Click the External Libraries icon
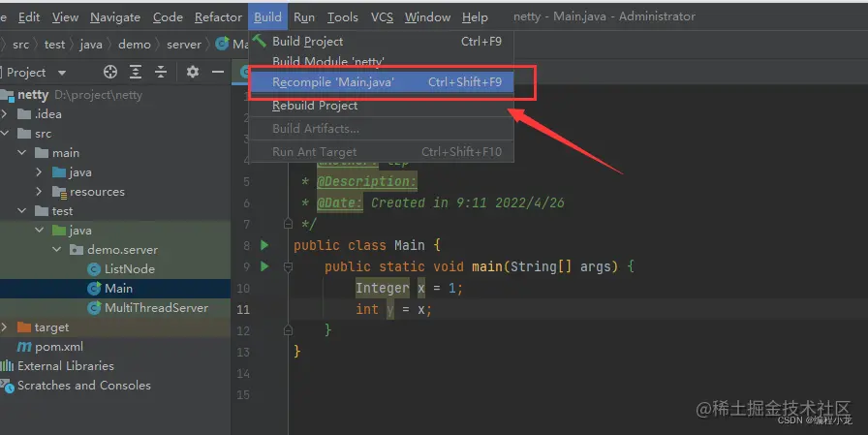Viewport: 868px width, 435px height. click(7, 366)
